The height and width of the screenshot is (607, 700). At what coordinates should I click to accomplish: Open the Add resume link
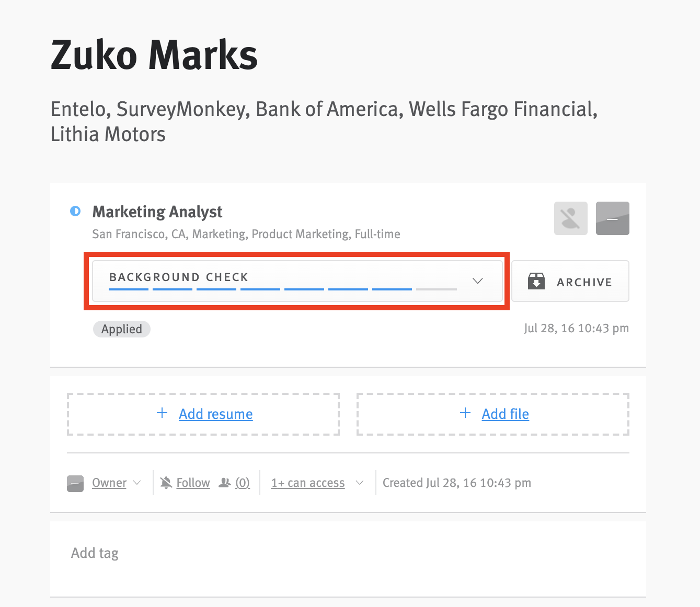pos(215,414)
